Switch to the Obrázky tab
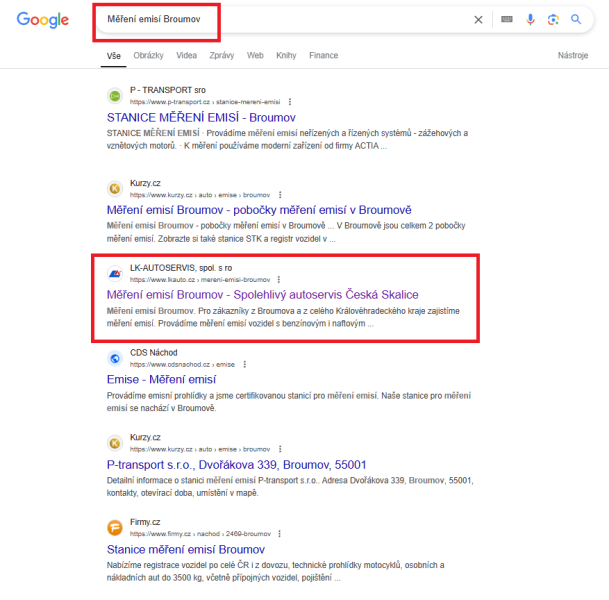 (148, 56)
